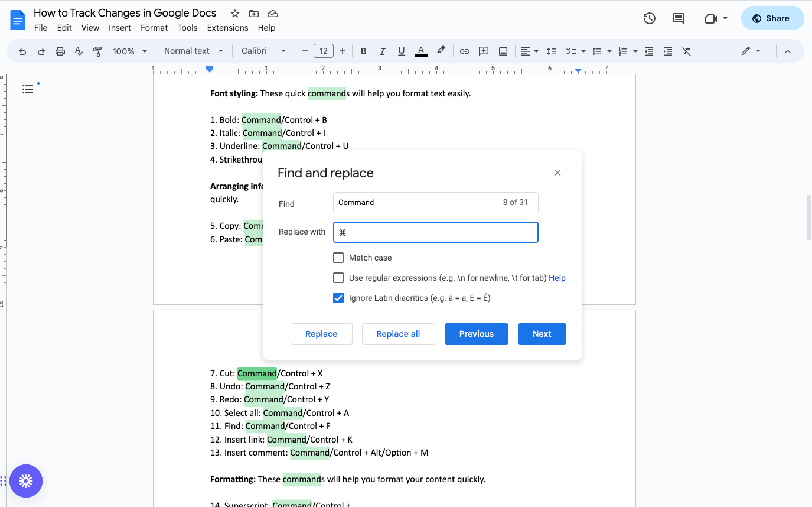Open the highlight color picker
This screenshot has width=812, height=507.
(441, 51)
